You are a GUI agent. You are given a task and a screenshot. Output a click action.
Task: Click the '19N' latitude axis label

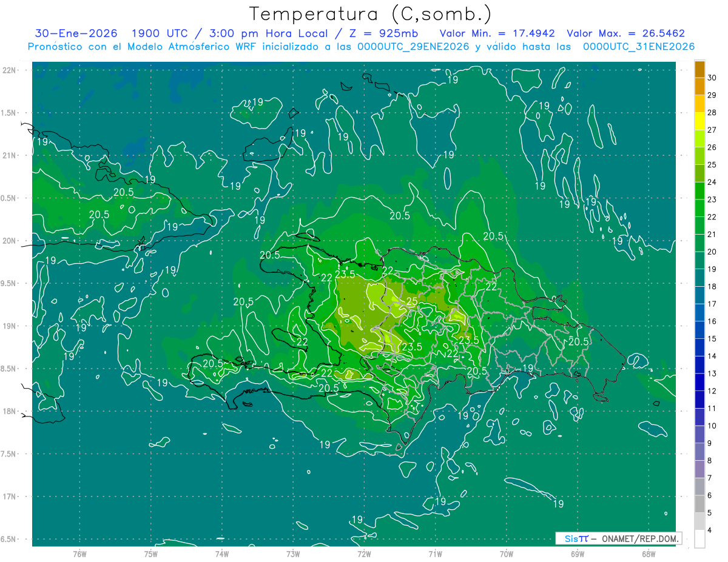(10, 326)
